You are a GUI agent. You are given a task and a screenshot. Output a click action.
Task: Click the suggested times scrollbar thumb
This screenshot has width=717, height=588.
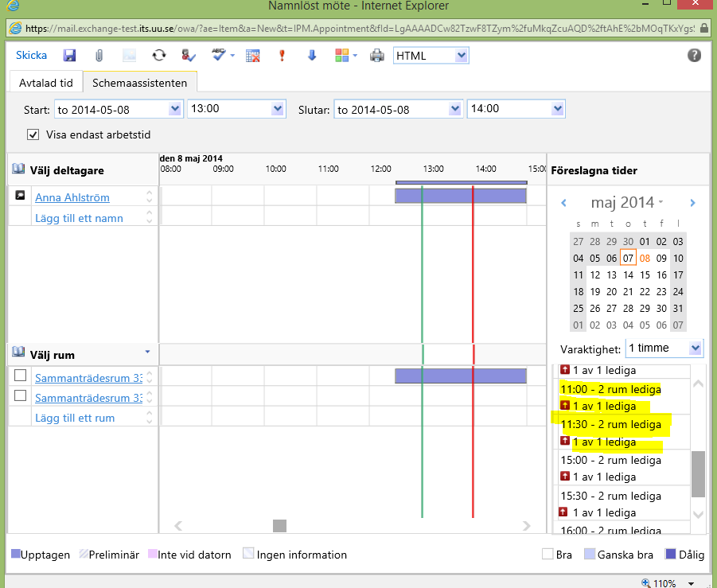coord(698,474)
